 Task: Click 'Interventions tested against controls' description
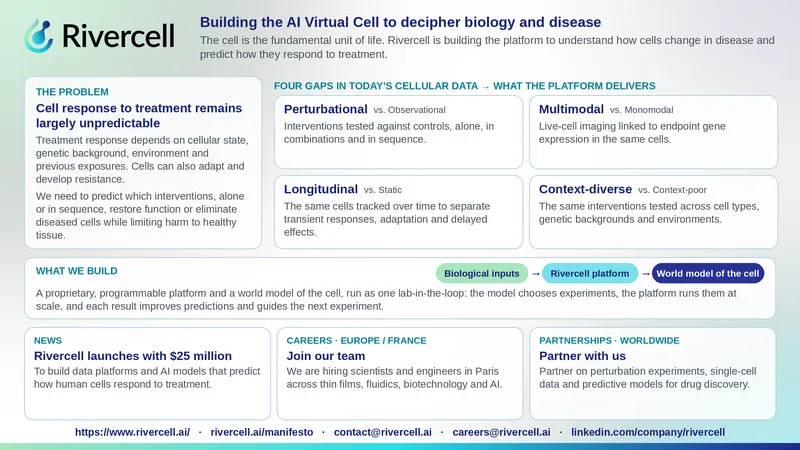389,133
